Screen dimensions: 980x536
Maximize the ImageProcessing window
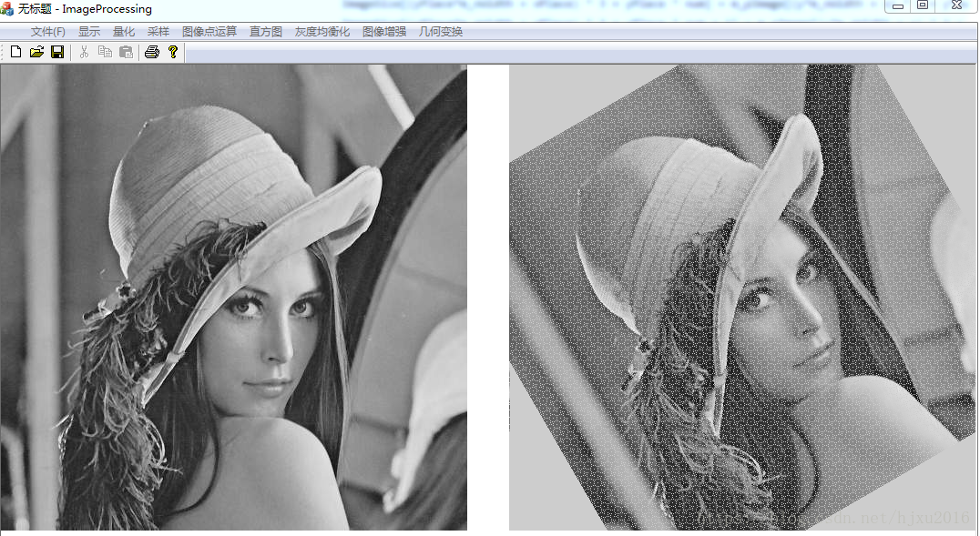point(923,5)
